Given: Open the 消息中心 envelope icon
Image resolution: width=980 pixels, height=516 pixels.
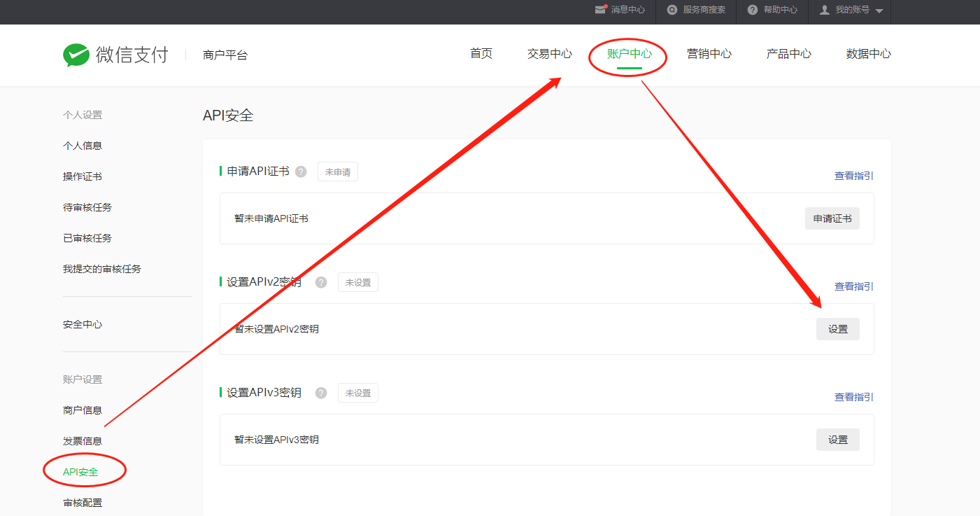Looking at the screenshot, I should point(599,10).
